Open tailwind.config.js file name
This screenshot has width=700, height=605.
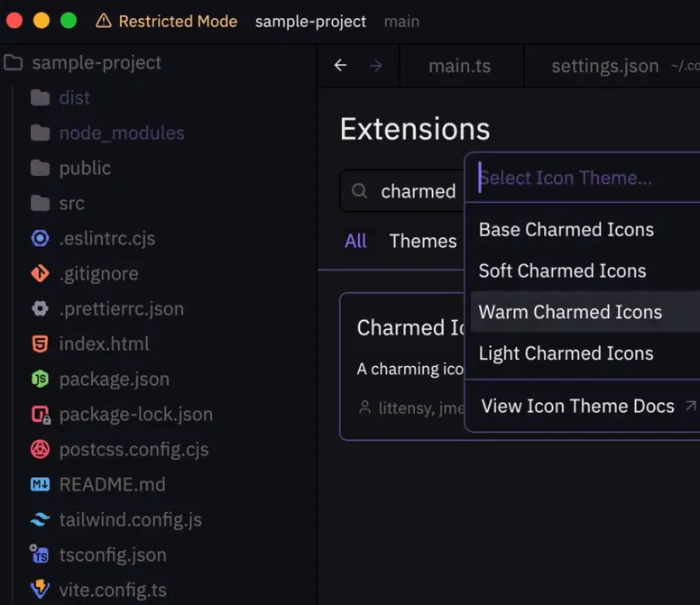tap(131, 520)
